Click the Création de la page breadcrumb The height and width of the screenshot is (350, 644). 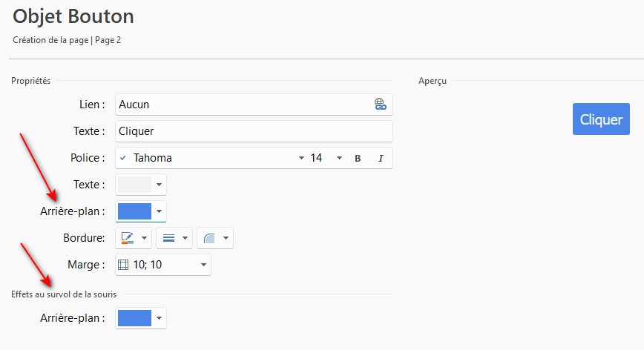tap(50, 40)
